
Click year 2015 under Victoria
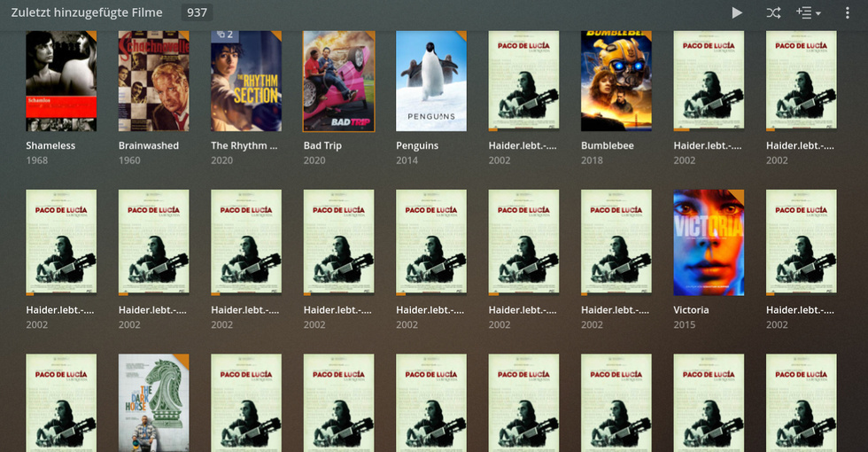pos(684,324)
